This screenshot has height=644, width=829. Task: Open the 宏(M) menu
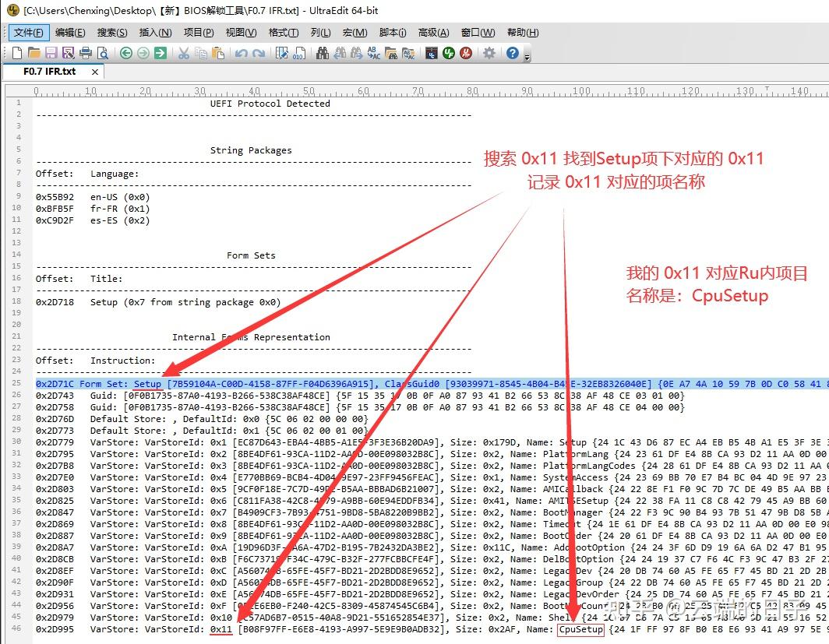(x=355, y=33)
